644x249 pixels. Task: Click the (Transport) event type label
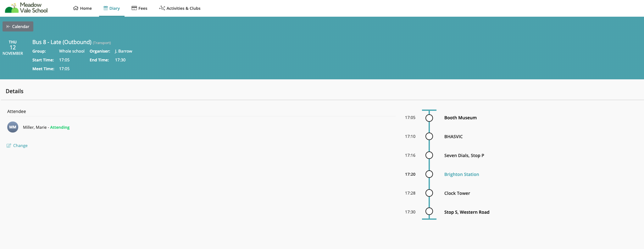[102, 43]
